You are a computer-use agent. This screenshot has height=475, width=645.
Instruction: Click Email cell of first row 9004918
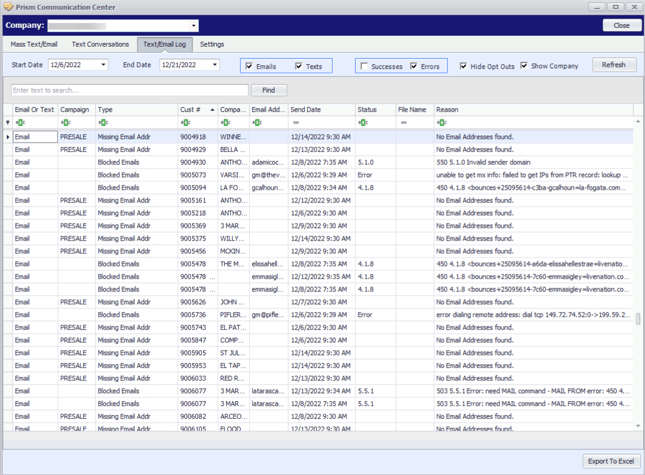coord(35,137)
